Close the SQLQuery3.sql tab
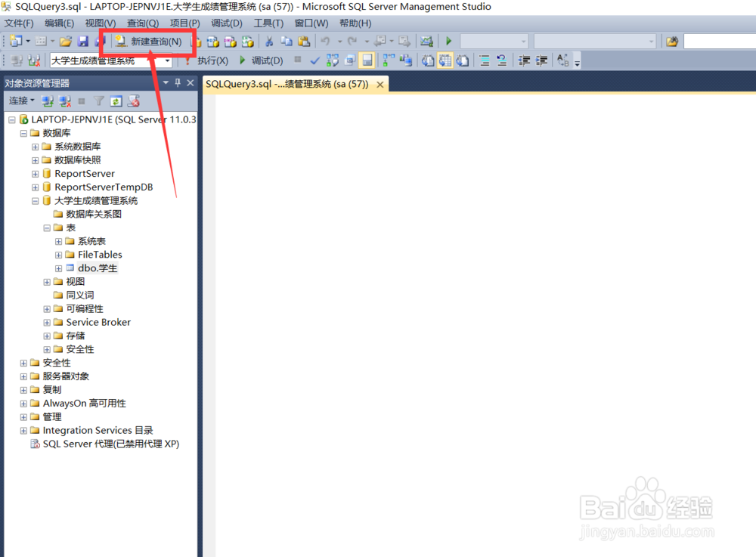This screenshot has width=756, height=557. click(380, 85)
